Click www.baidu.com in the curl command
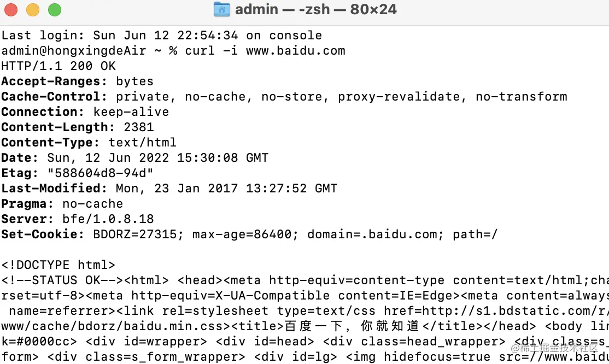The height and width of the screenshot is (364, 609). [x=295, y=51]
